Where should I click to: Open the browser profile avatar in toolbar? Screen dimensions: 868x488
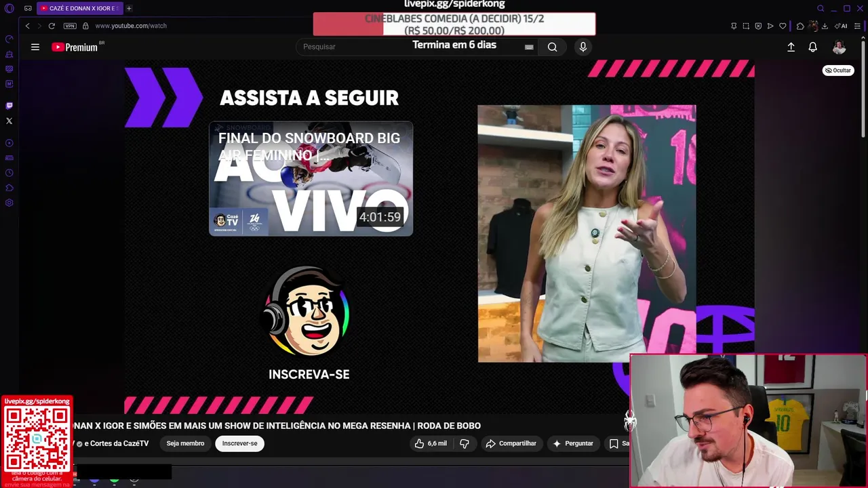(812, 26)
